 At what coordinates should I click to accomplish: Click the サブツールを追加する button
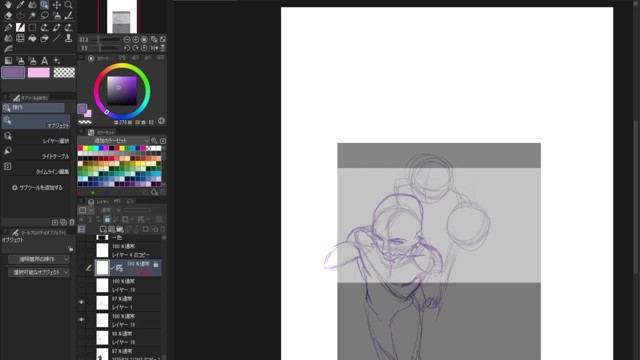[37, 188]
